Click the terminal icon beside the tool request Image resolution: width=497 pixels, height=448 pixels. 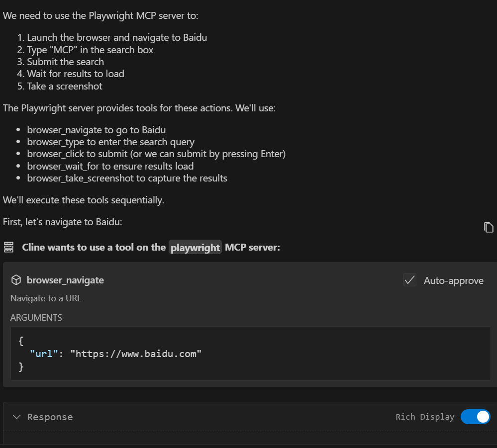click(8, 247)
